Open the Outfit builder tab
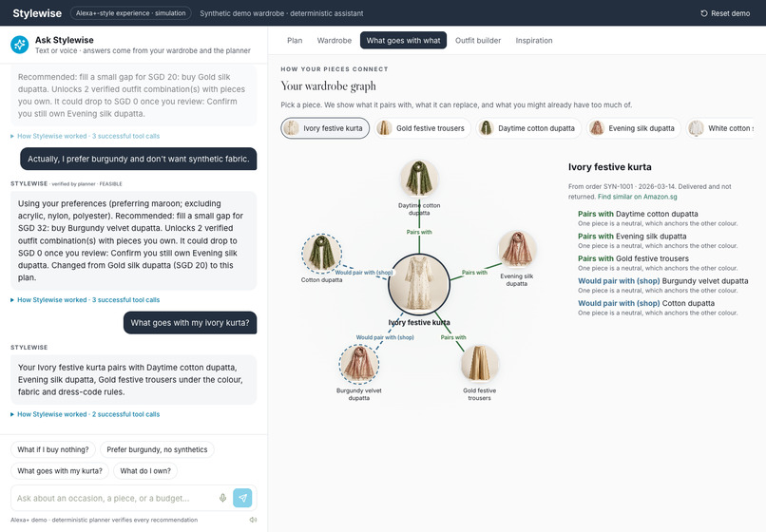Viewport: 766px width, 532px height. 478,41
